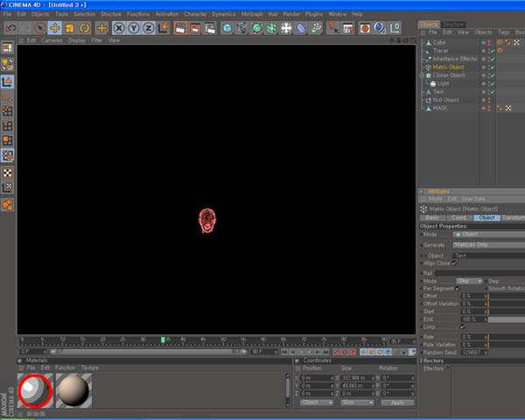Switch to Model tool mode

tap(7, 81)
